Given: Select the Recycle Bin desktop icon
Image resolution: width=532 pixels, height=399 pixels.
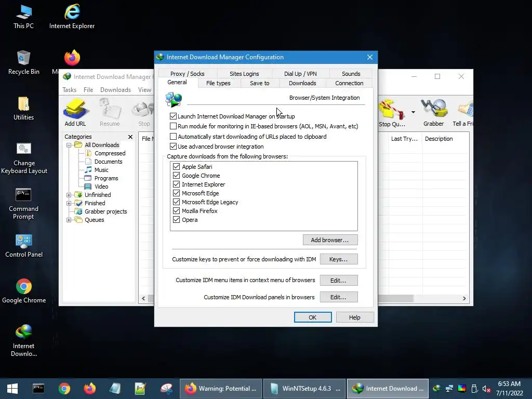Looking at the screenshot, I should (x=24, y=62).
